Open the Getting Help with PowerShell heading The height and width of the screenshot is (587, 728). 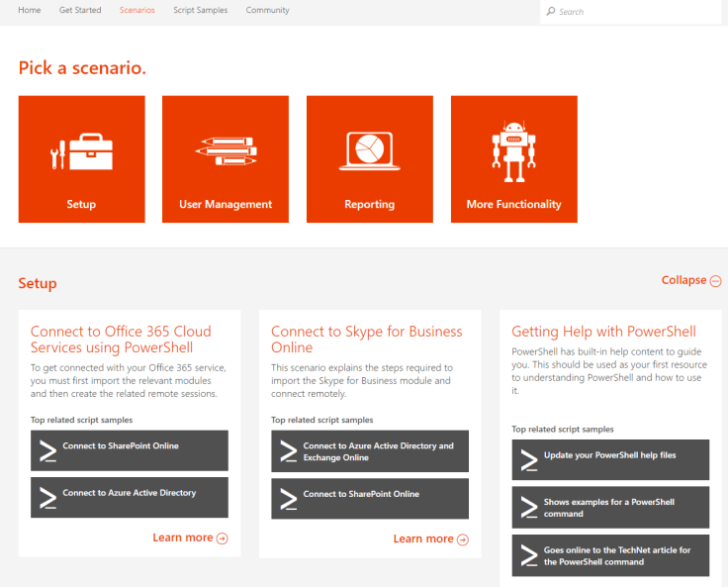pos(603,332)
